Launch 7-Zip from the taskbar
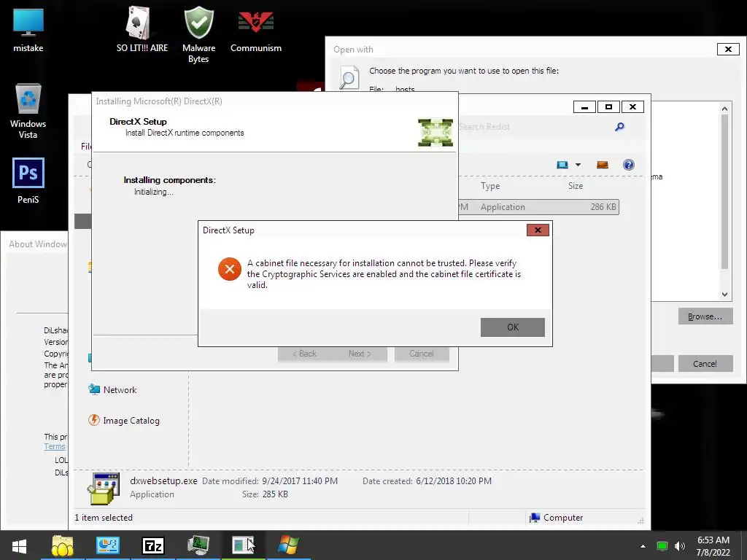Image resolution: width=747 pixels, height=560 pixels. [153, 545]
